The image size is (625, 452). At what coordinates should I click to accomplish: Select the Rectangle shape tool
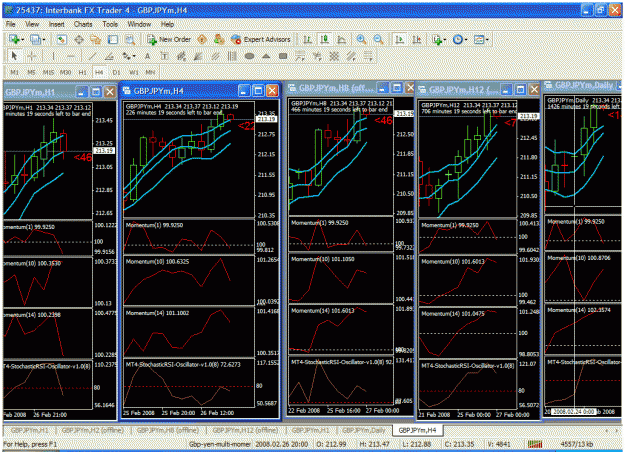coord(283,56)
